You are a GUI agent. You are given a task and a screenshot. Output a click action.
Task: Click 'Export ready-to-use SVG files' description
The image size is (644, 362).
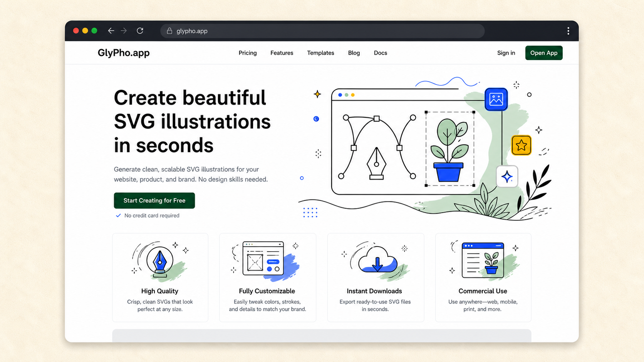tap(375, 305)
